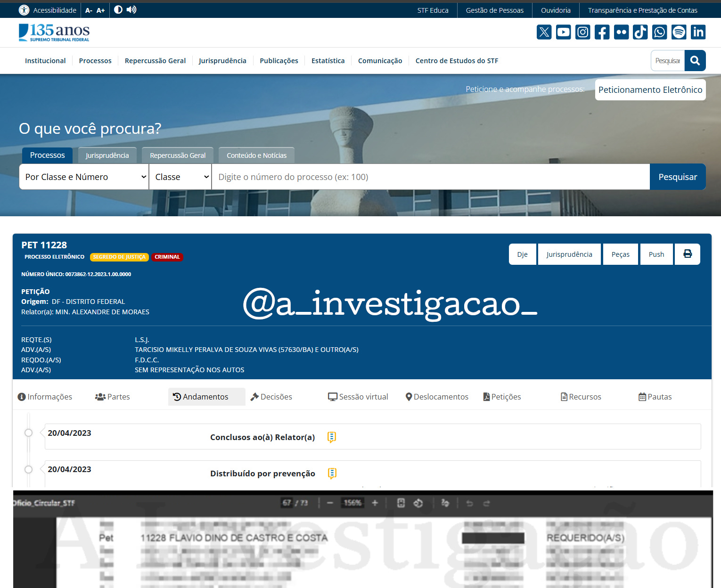Switch to the Pautas tab
Screen dimensions: 721x588
pos(655,397)
